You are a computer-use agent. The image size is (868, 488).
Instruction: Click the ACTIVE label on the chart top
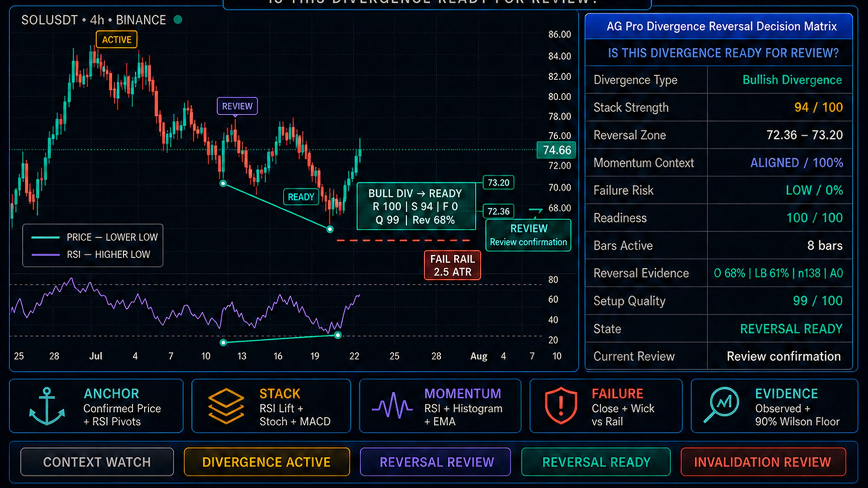point(117,40)
